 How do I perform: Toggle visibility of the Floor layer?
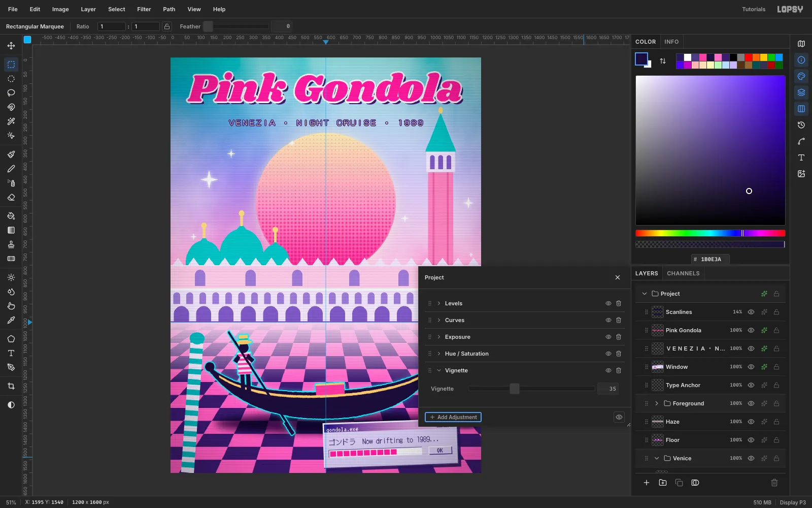[751, 440]
